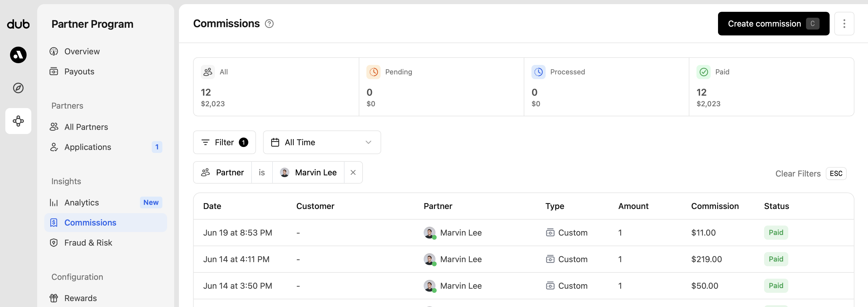Click the Jun 19 at 8:53 PM row date
The height and width of the screenshot is (307, 868).
point(238,233)
